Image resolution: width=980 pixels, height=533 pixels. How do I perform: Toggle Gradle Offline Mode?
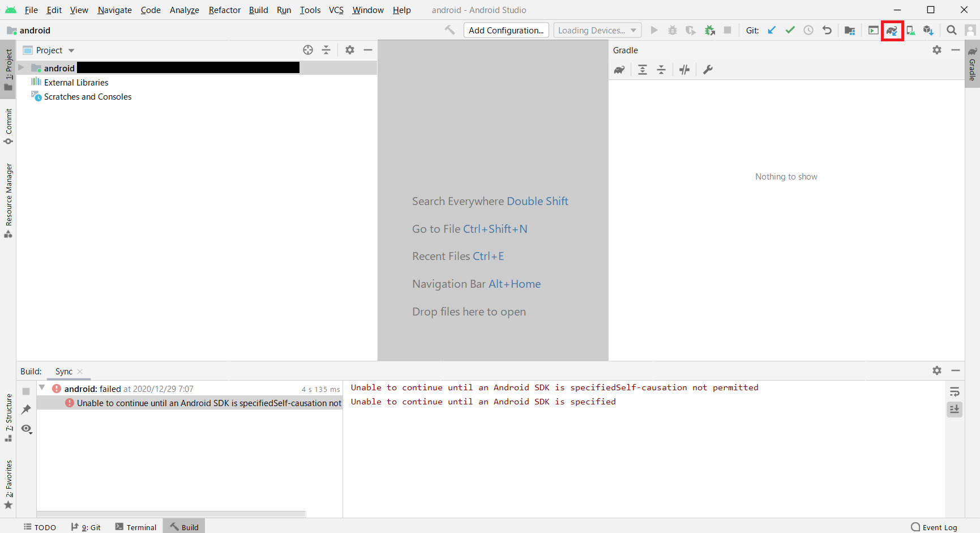click(684, 70)
